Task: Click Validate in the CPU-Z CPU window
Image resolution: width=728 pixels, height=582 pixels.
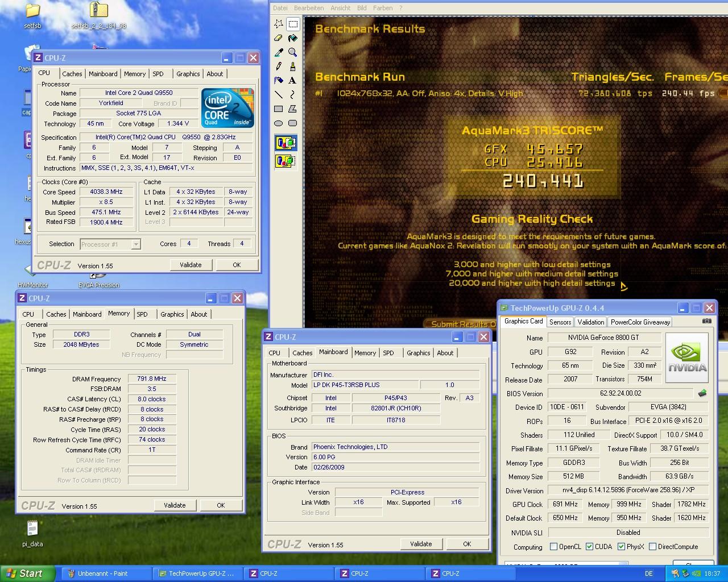Action: coord(191,265)
